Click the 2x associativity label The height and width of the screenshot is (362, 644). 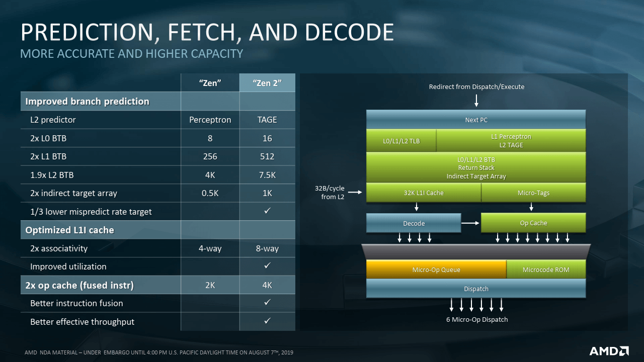point(59,248)
